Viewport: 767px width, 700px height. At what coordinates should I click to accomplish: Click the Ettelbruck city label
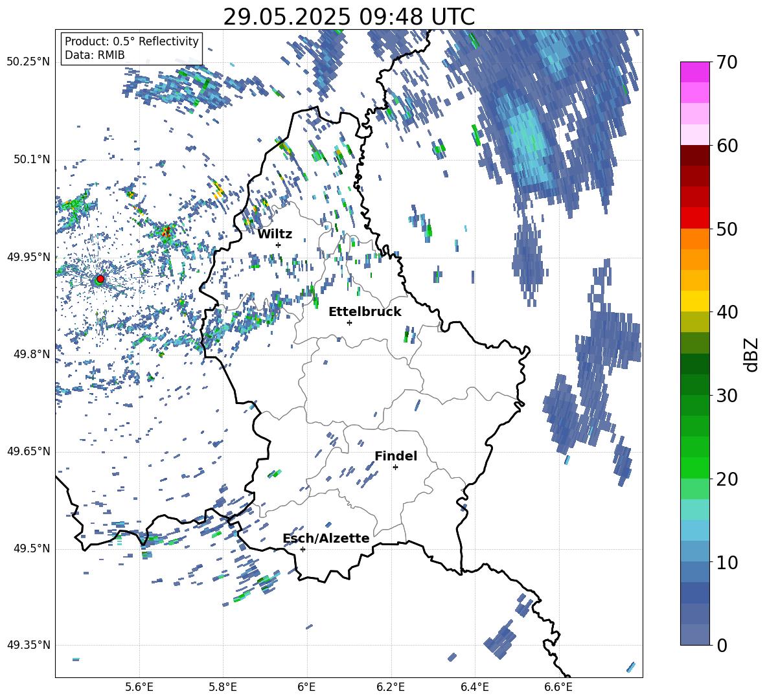(x=365, y=312)
